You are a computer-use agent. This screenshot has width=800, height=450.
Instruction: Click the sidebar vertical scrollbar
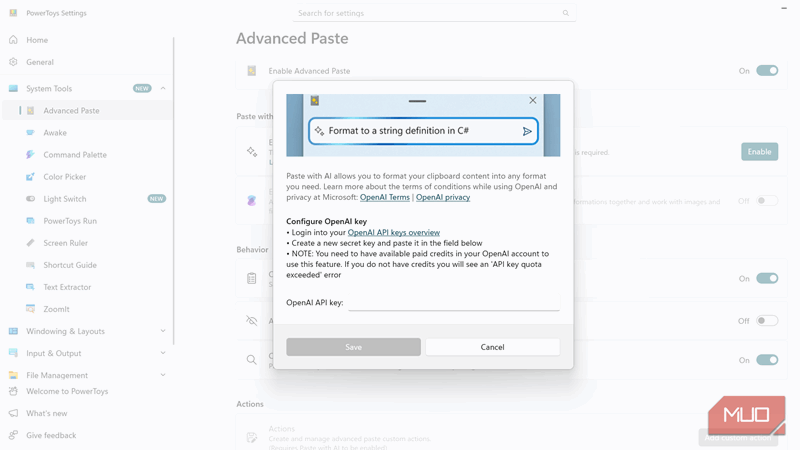[x=173, y=191]
